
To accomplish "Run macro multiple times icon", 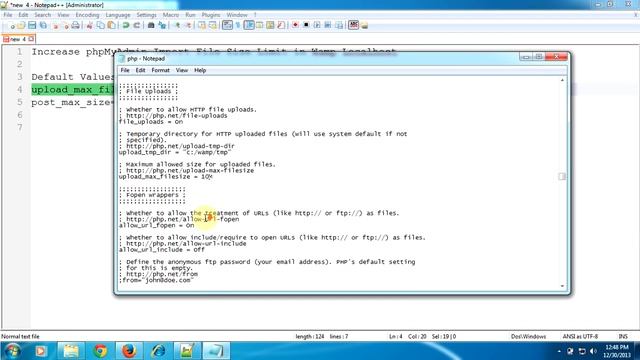I will pyautogui.click(x=327, y=25).
